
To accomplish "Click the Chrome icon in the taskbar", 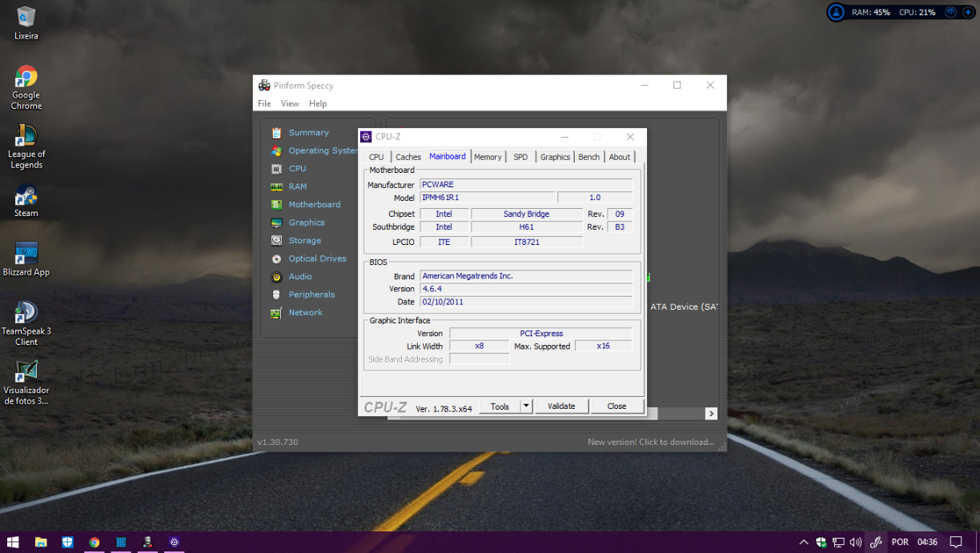I will 94,542.
